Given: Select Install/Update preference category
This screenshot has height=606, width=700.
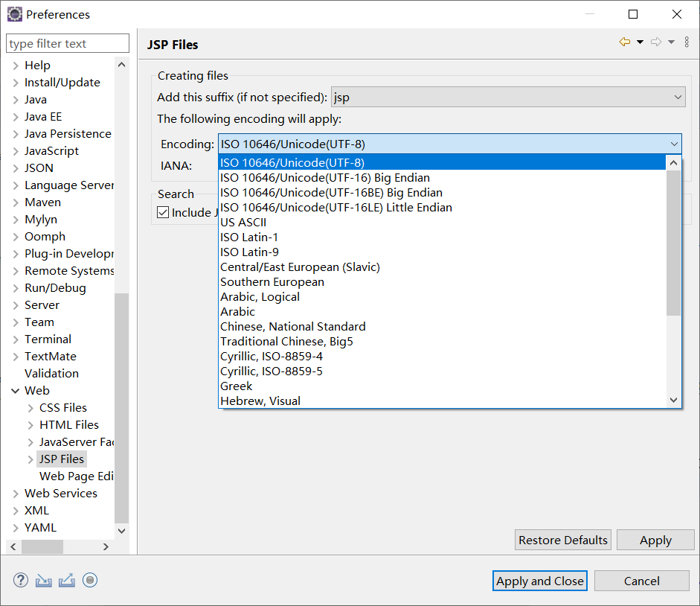Looking at the screenshot, I should [x=62, y=83].
